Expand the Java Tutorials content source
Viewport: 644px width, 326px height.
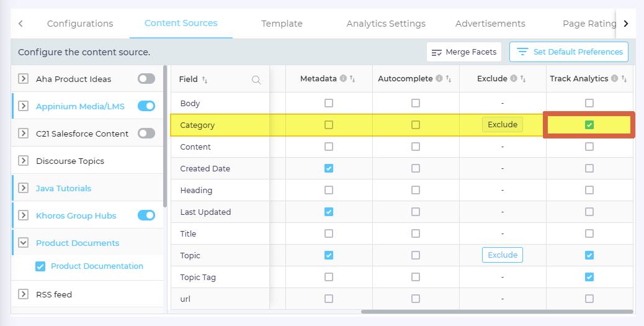pos(24,188)
